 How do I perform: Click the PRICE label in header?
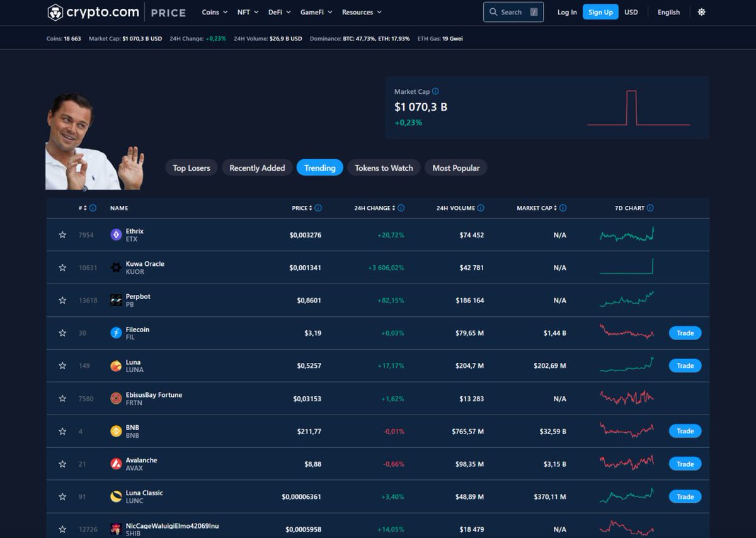click(x=300, y=208)
